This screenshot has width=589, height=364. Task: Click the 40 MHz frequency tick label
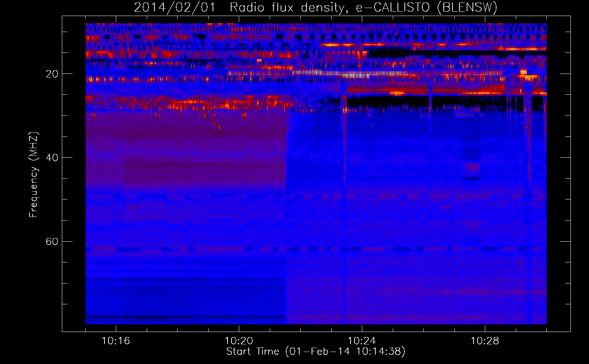tap(52, 158)
